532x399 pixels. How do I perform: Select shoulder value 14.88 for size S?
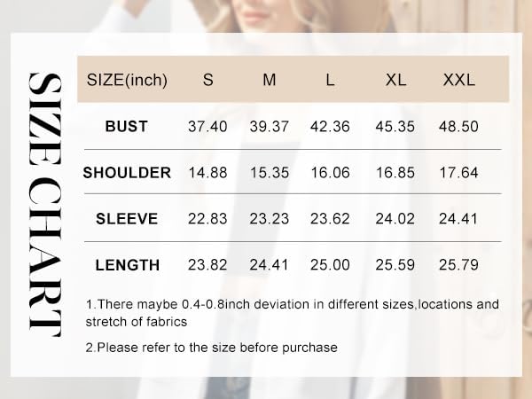(207, 173)
